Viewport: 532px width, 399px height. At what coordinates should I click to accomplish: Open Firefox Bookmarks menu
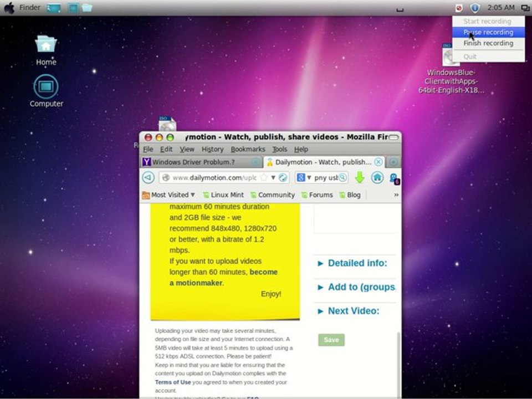click(x=248, y=149)
